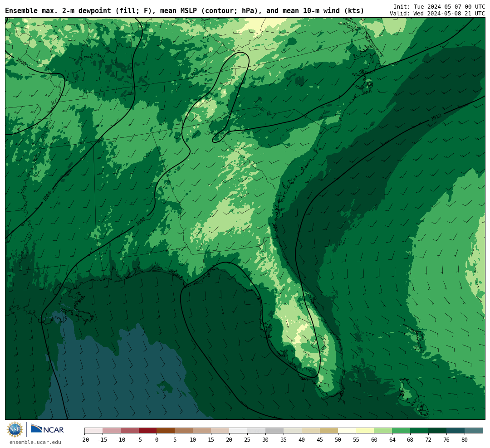Click the colorbar swatch between 72 and 76

437,431
